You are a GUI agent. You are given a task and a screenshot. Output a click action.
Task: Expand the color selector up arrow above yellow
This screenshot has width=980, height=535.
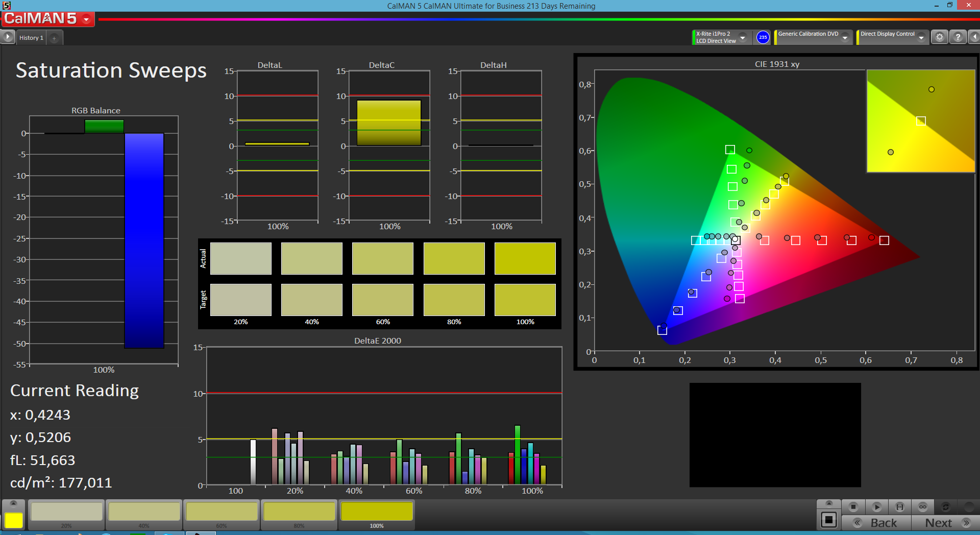(x=14, y=503)
